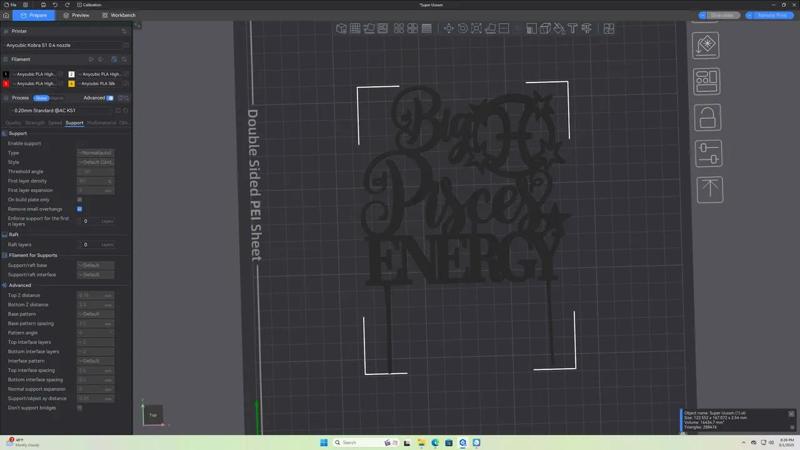The width and height of the screenshot is (800, 450).
Task: Click the Split to objects icon
Action: coord(398,29)
